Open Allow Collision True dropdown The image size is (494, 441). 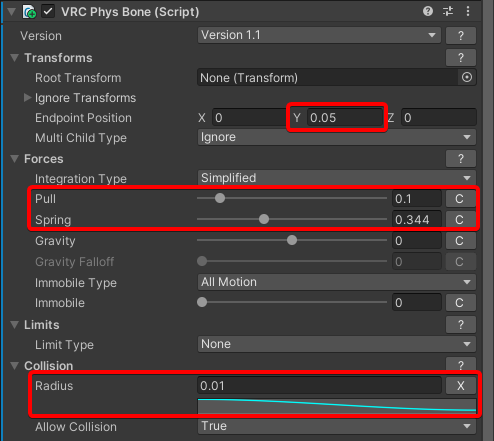point(337,426)
